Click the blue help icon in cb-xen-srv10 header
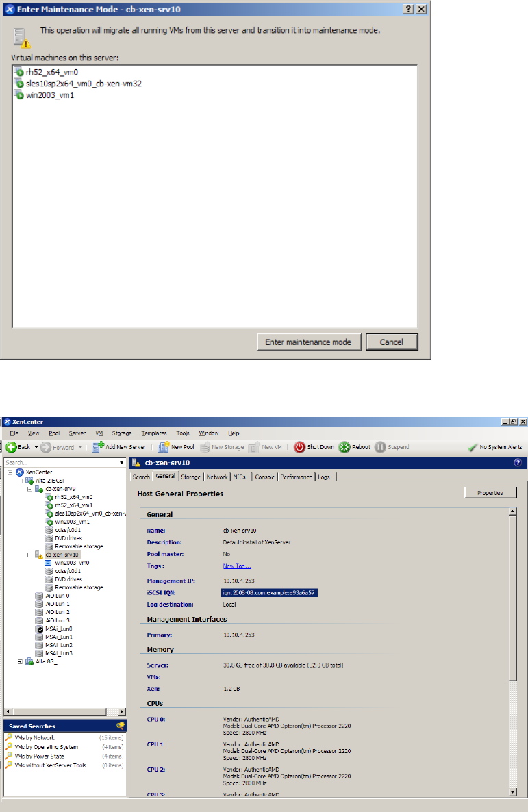Viewport: 528px width, 812px height. (x=517, y=462)
